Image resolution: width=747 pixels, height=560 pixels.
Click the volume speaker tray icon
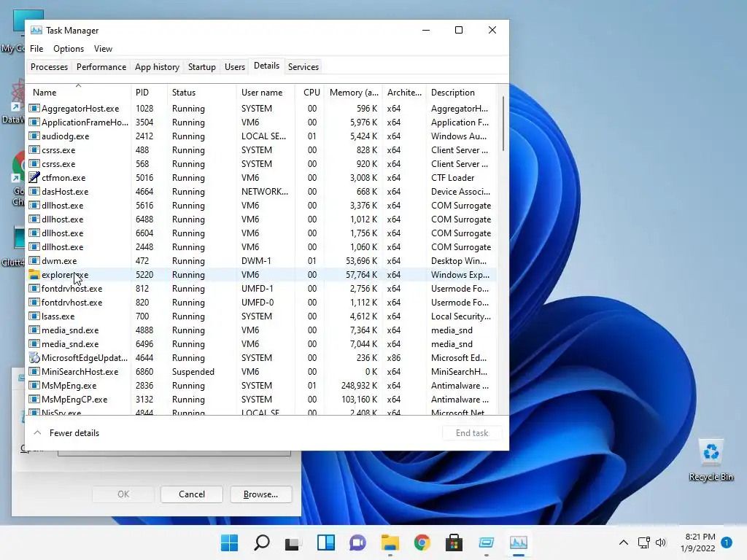(x=660, y=542)
